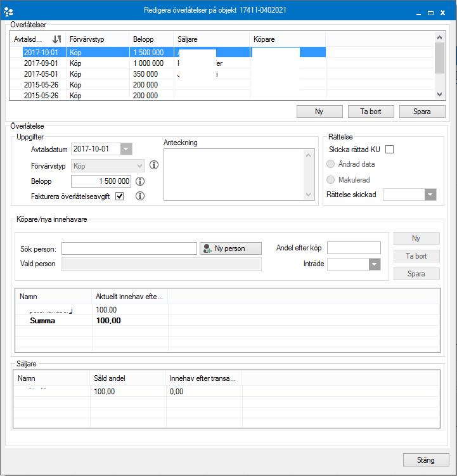Viewport: 457px width, 476px height.
Task: Open the Förvärvstyp combo box
Action: [108, 166]
